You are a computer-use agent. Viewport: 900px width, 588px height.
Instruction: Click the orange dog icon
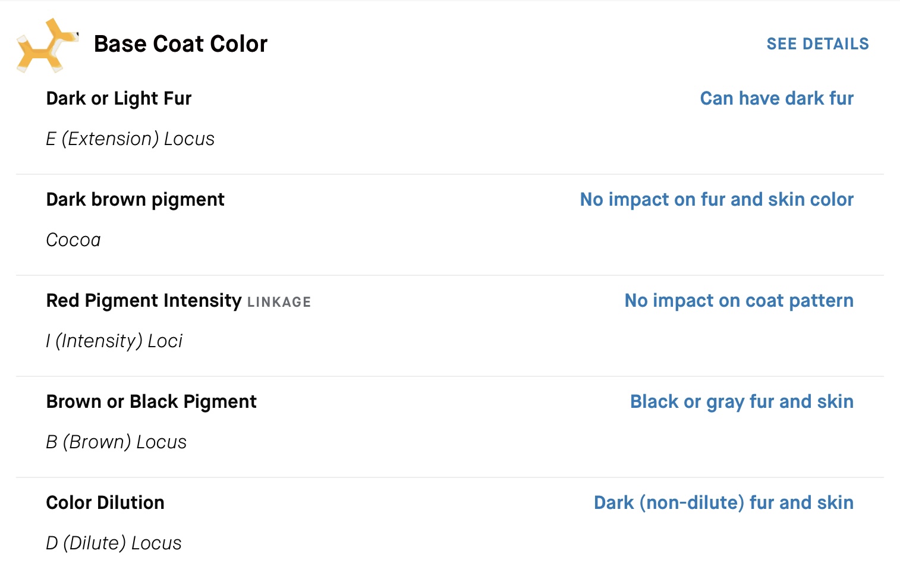pos(48,46)
